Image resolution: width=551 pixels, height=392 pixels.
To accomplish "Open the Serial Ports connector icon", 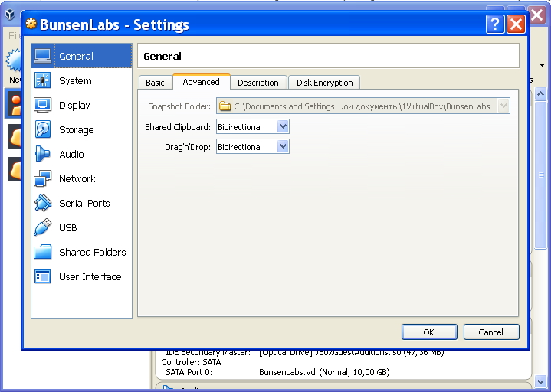I will 42,203.
